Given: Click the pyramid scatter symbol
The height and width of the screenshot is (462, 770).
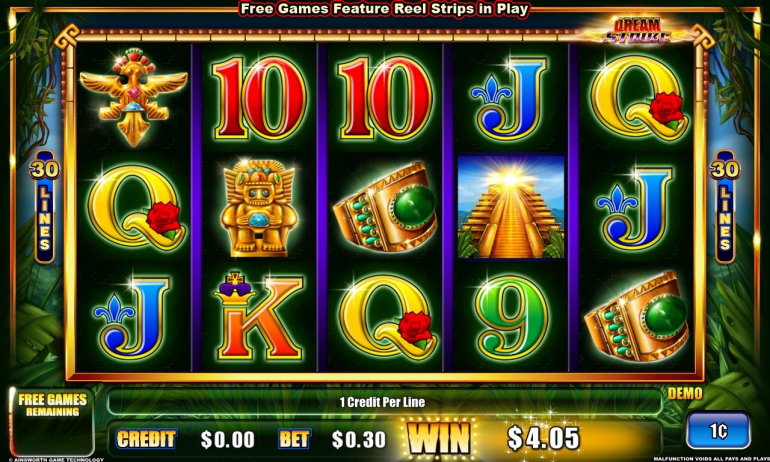Looking at the screenshot, I should pos(511,207).
